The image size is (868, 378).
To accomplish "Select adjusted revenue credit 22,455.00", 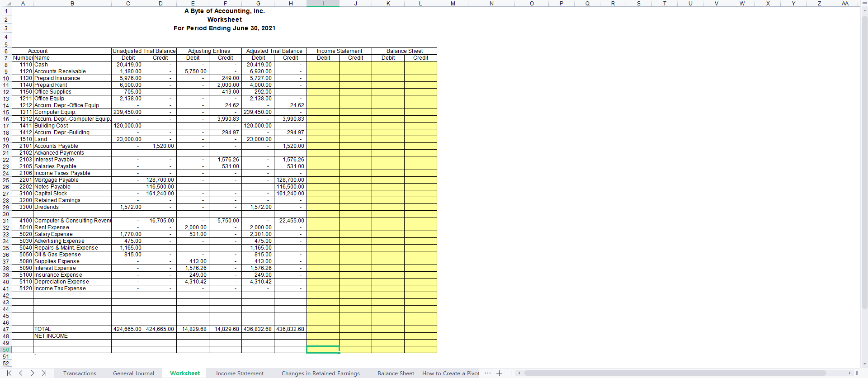I will click(290, 221).
